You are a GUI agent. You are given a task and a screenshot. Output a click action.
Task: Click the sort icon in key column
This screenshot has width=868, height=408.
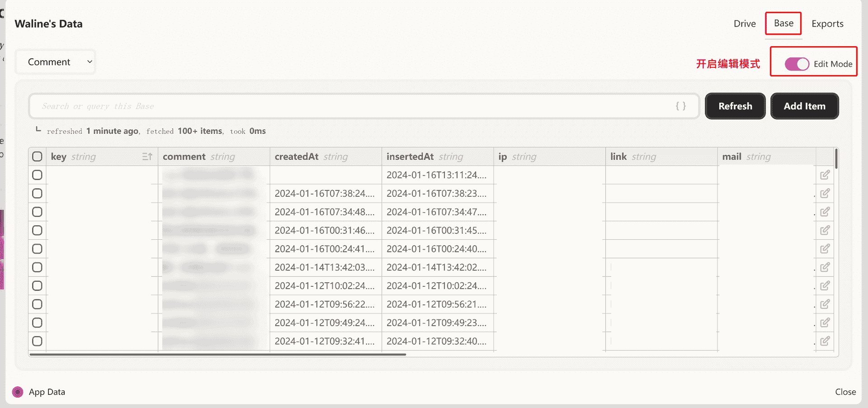[147, 157]
